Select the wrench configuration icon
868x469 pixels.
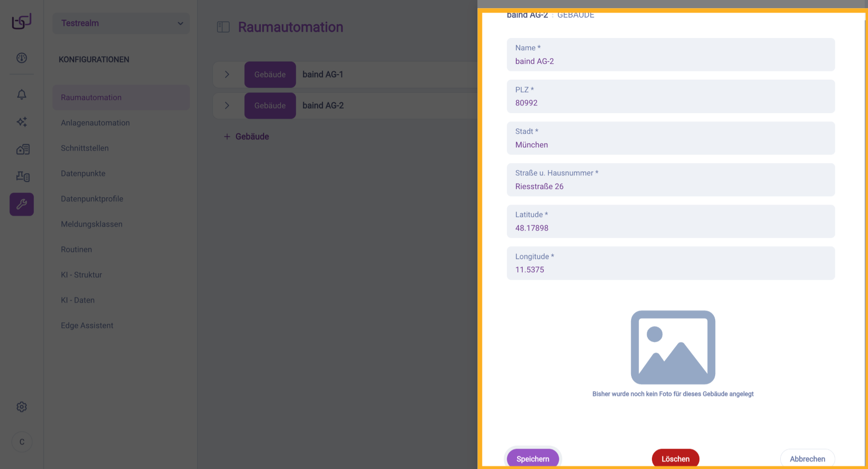click(22, 204)
